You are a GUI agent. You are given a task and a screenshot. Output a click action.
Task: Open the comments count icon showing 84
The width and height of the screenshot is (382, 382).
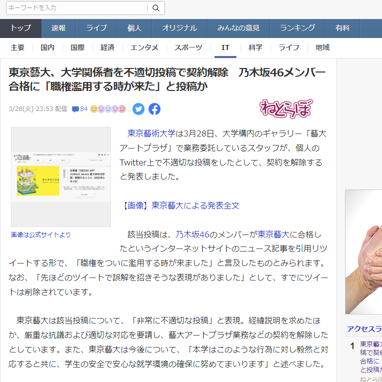80,109
